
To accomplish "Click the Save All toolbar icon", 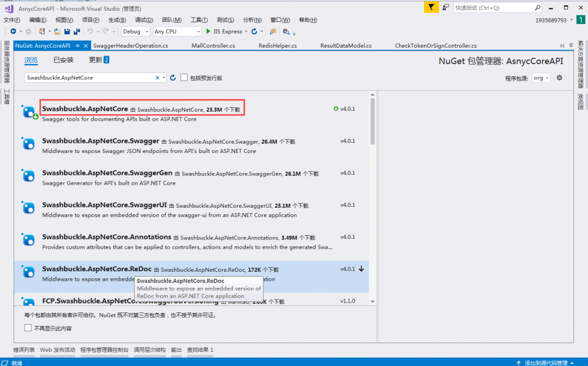I will (x=77, y=32).
